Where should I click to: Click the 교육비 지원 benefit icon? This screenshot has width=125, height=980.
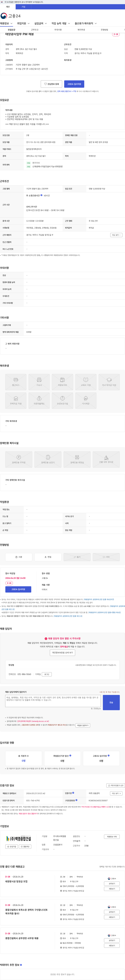coord(86,382)
